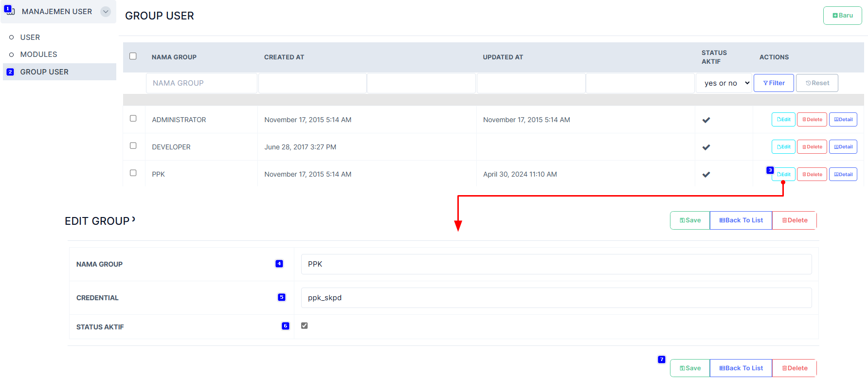This screenshot has height=380, width=868.
Task: Select the ADMINISTRATOR group name cell
Action: coord(179,120)
